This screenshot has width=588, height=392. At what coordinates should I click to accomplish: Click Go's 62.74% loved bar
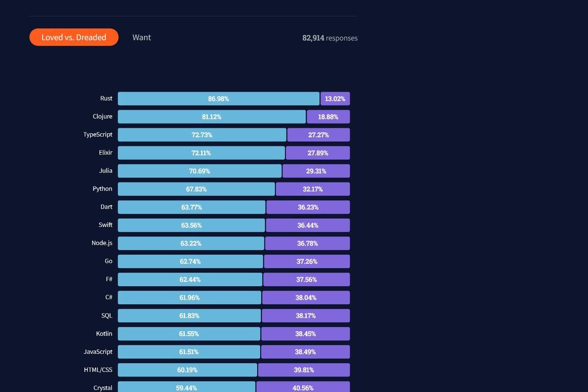point(190,262)
